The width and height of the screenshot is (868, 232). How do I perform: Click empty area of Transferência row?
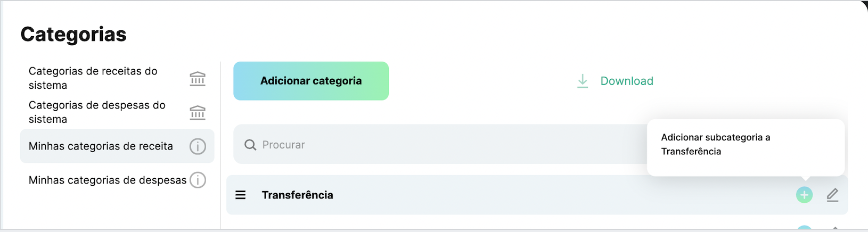533,195
